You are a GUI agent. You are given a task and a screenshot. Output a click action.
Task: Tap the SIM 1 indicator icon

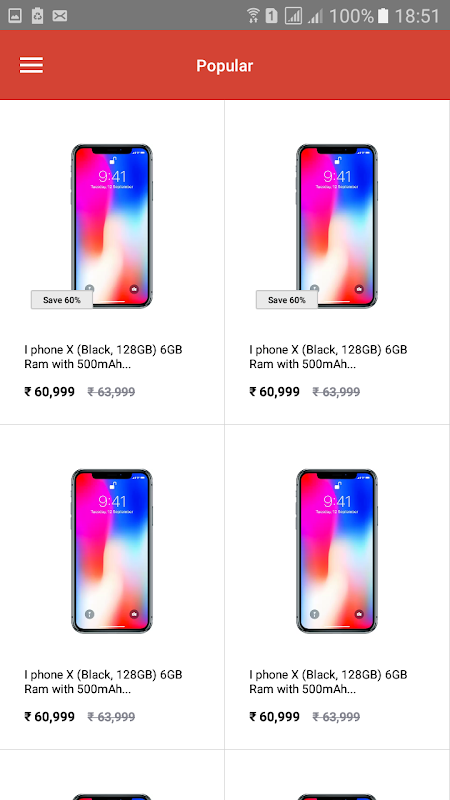tap(272, 16)
